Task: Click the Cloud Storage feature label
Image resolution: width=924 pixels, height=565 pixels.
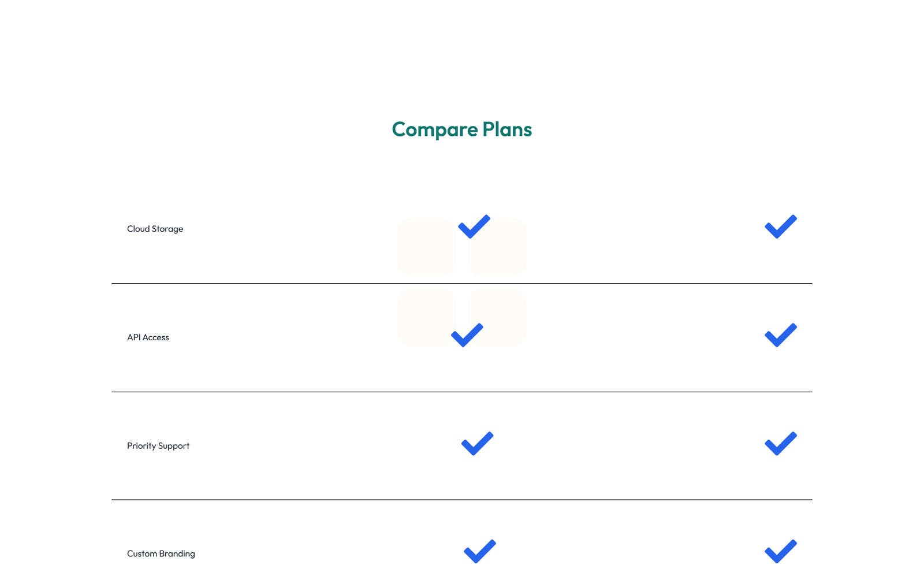Action: tap(155, 228)
